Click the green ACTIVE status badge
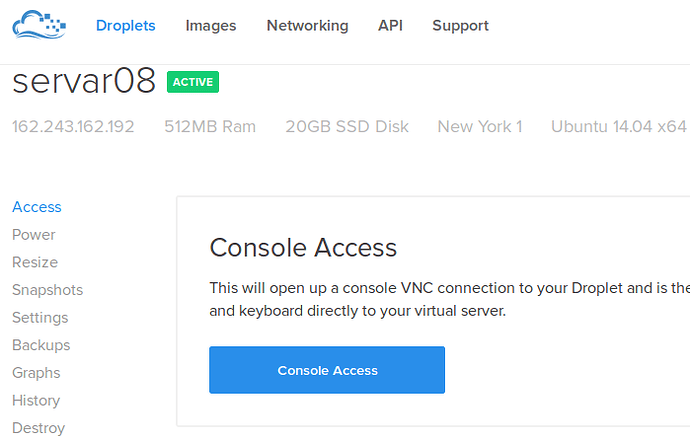690x443 pixels. (x=193, y=82)
